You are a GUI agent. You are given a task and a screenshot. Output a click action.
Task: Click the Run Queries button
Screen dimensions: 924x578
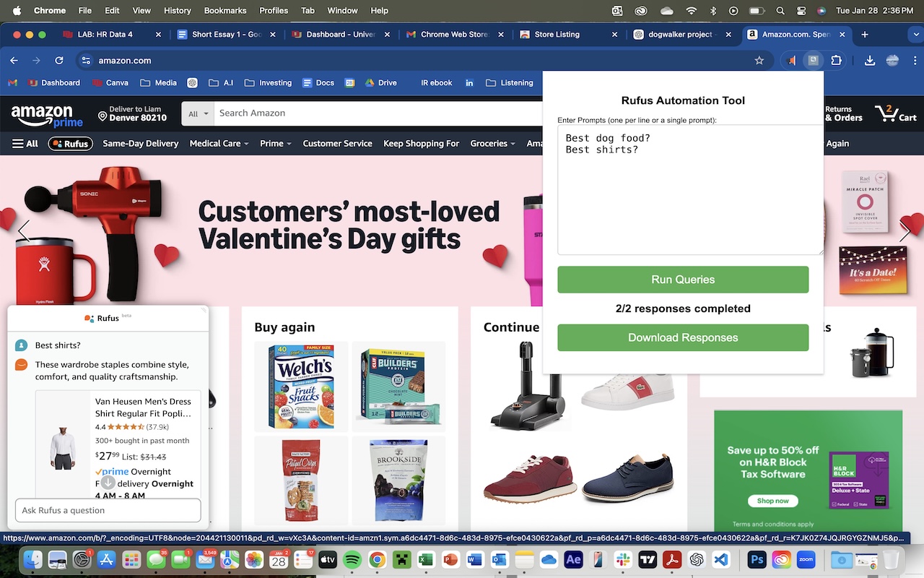(x=683, y=280)
